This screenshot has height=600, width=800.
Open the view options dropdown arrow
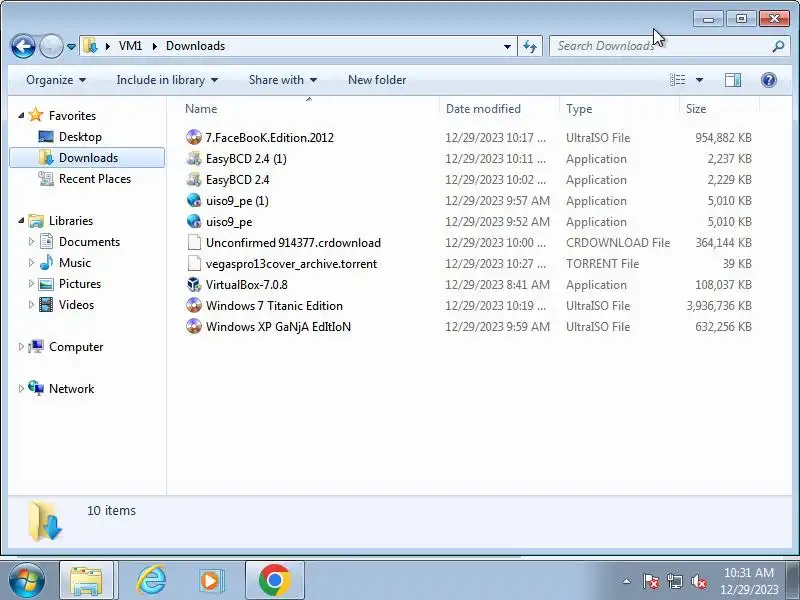pos(699,80)
